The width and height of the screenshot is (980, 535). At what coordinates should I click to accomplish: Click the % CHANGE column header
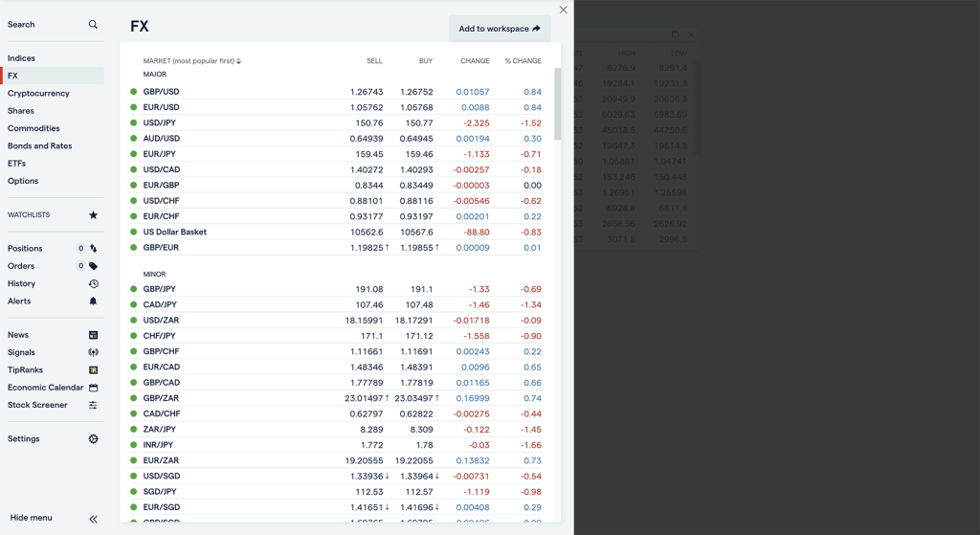click(523, 61)
